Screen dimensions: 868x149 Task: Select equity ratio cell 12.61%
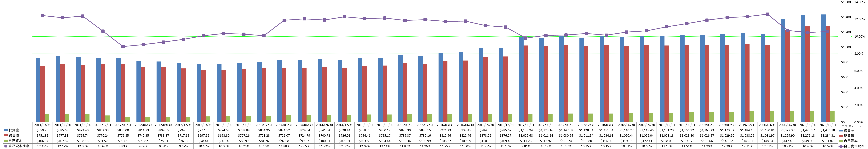click(767, 146)
